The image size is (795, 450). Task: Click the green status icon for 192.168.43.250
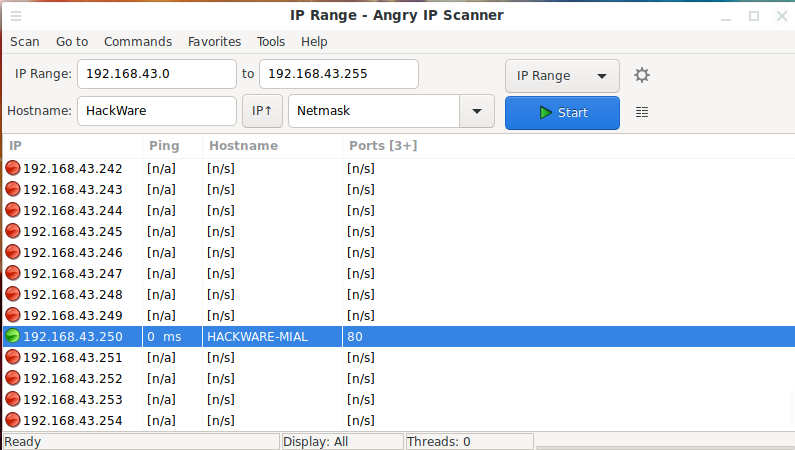(13, 337)
